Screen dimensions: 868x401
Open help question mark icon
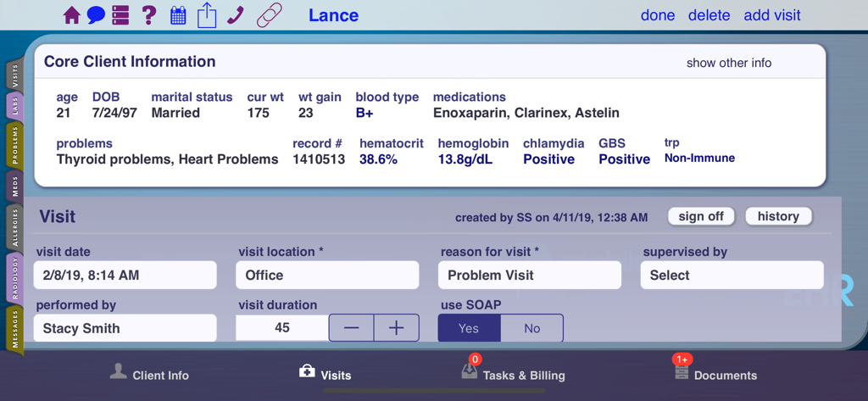tap(148, 15)
